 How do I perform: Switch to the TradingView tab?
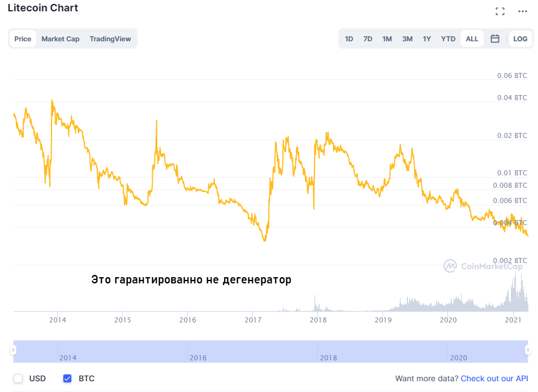click(x=110, y=39)
